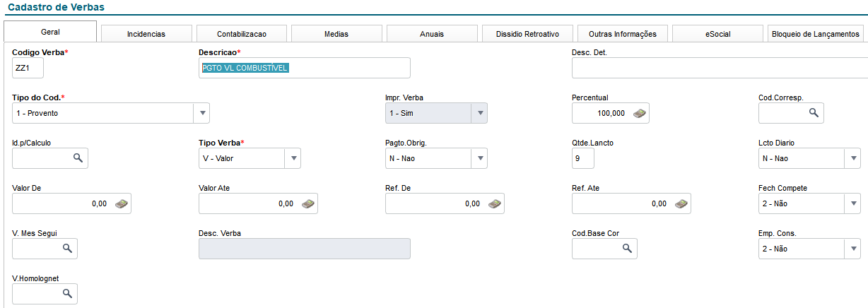This screenshot has width=868, height=308.
Task: Open calculator icon in Ref. Ate field
Action: (x=681, y=203)
